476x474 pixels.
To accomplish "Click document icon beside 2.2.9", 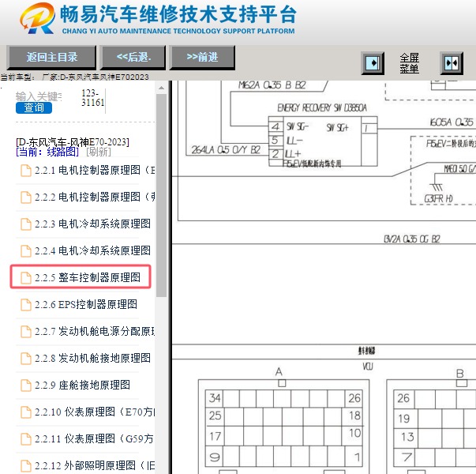I will coord(26,385).
